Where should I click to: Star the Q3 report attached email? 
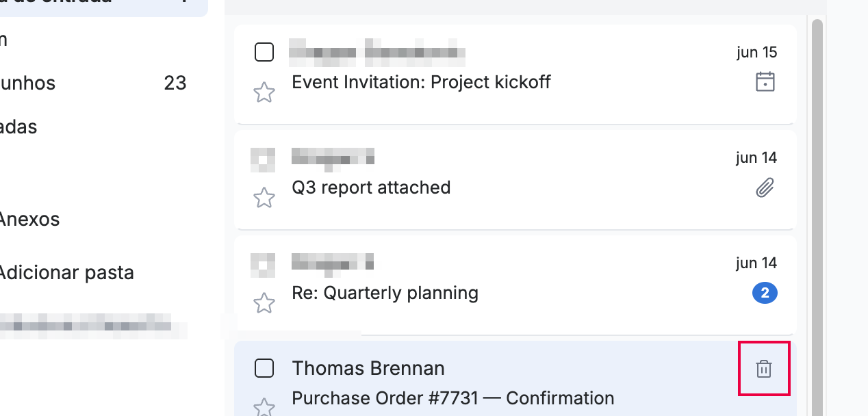[264, 198]
